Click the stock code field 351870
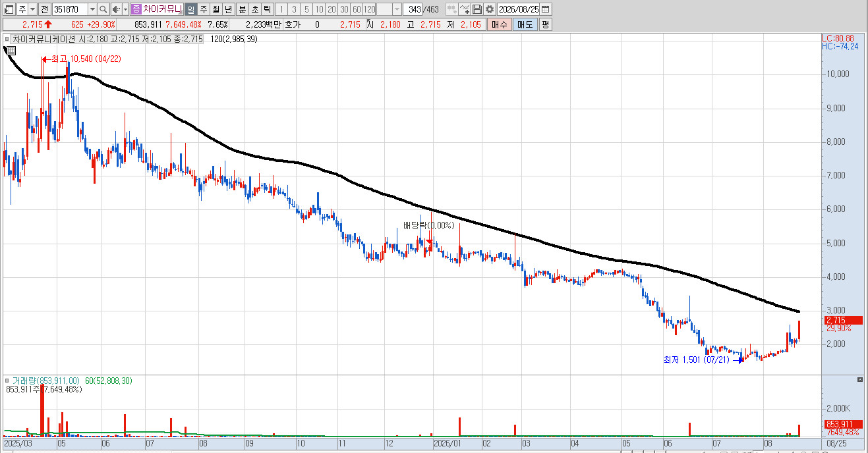This screenshot has height=453, width=868. [x=69, y=9]
